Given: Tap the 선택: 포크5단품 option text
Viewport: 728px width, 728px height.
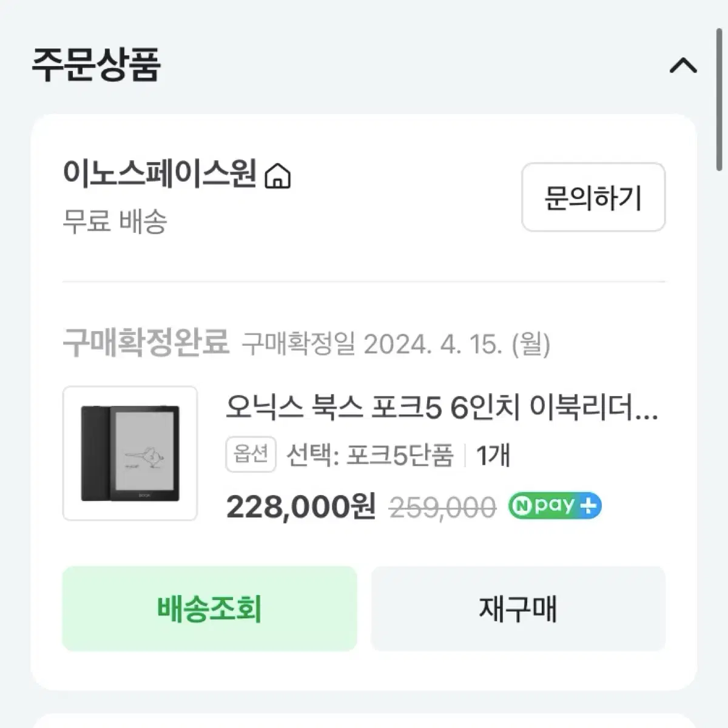Looking at the screenshot, I should click(370, 454).
